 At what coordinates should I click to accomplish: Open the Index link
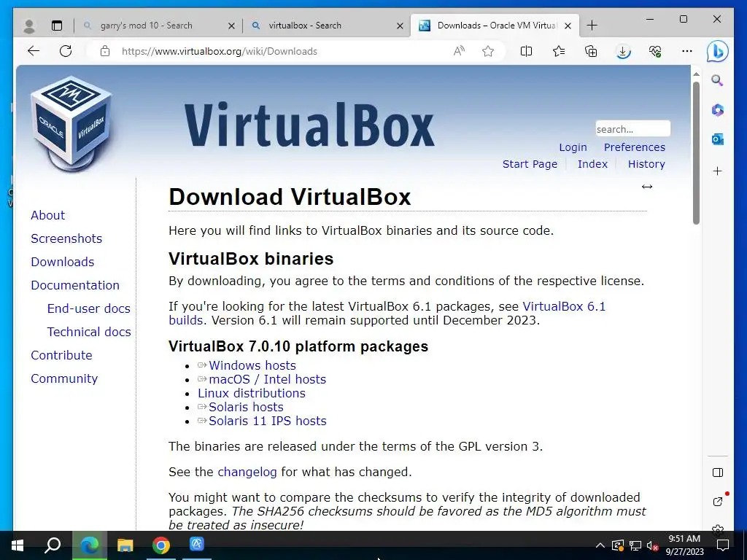(592, 164)
